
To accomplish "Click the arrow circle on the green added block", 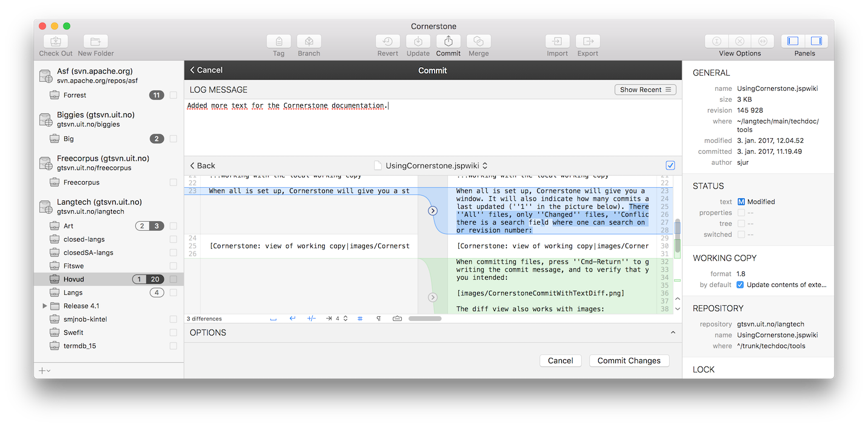I will 433,297.
